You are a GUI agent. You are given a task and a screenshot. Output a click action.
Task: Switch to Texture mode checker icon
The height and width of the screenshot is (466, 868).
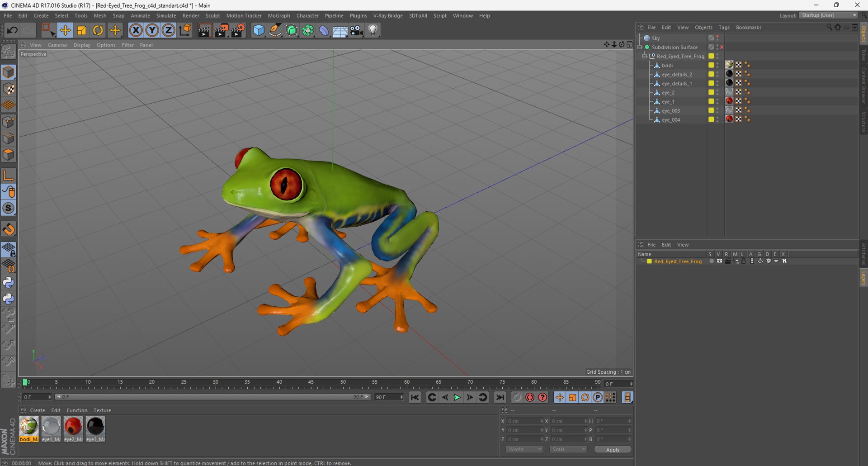(x=9, y=89)
